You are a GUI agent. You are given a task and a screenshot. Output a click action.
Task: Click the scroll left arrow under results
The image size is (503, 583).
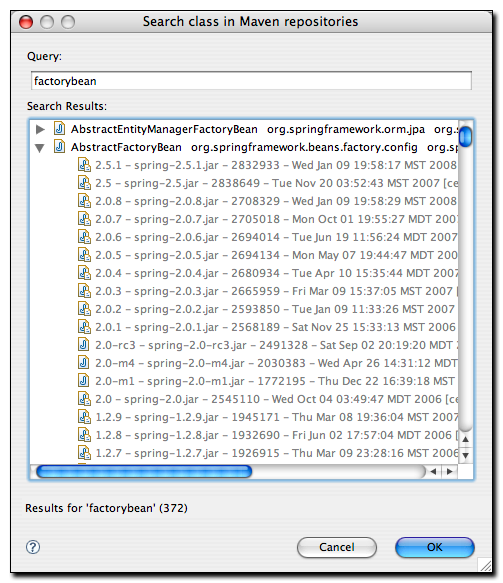433,471
